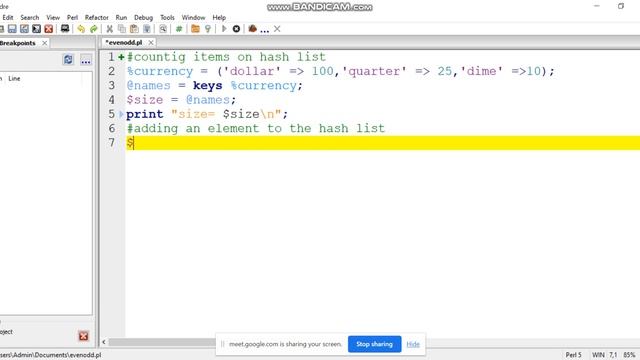Toggle comment with green hash icon
640x360 pixels.
tap(179, 29)
